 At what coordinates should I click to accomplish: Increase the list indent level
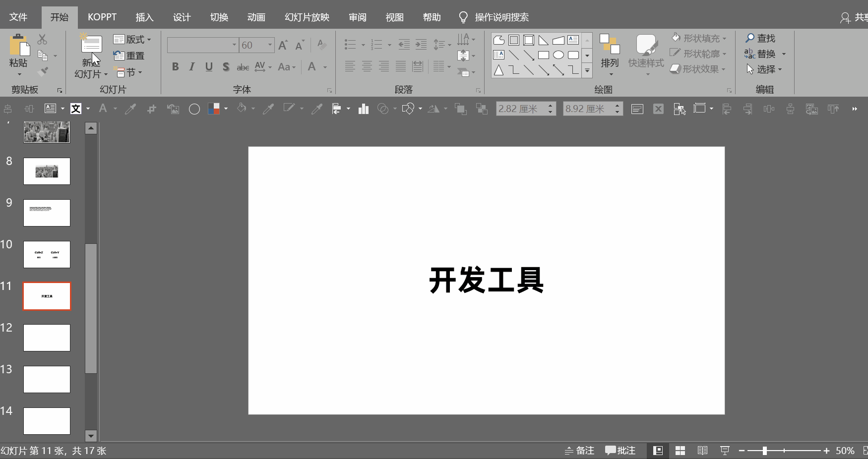point(421,45)
